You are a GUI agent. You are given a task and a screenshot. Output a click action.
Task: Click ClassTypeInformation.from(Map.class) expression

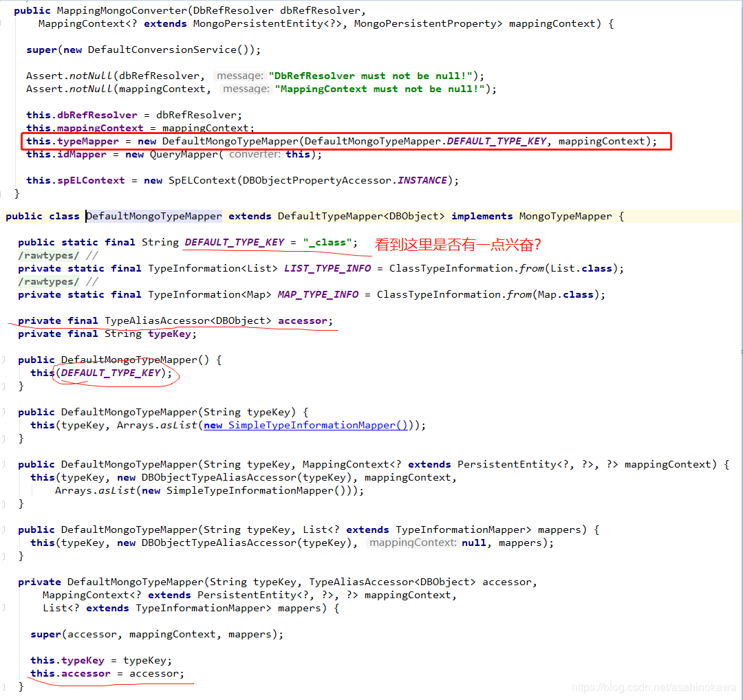point(488,294)
